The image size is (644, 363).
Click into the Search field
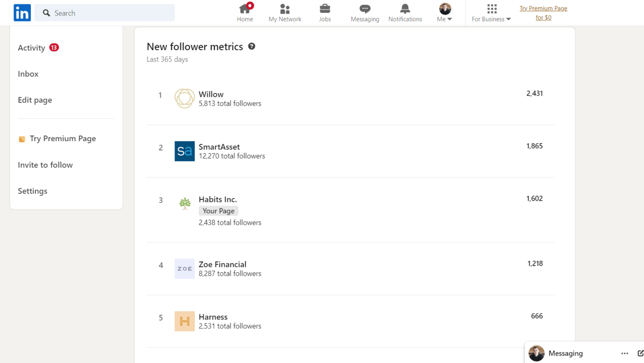(x=105, y=13)
